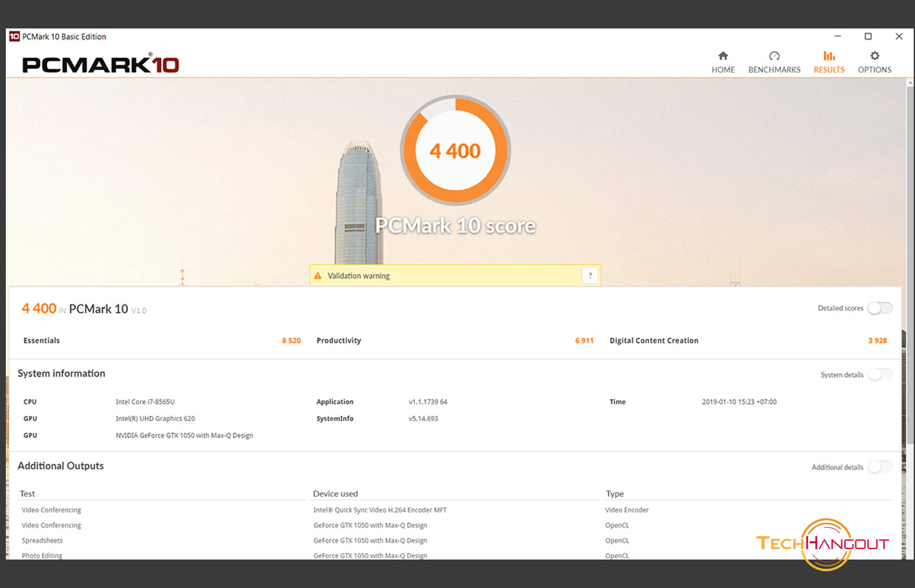Close the PCMark 10 window
Screen dimensions: 915x588
coord(899,36)
